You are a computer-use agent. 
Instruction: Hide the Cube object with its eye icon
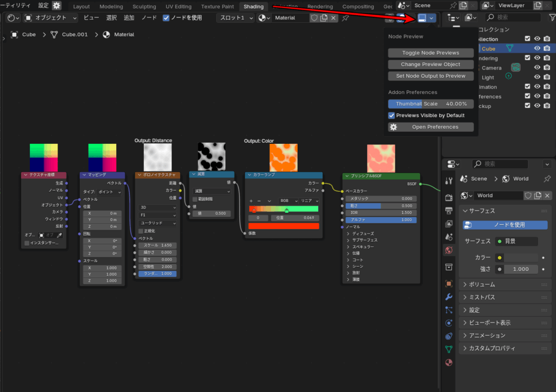pos(537,48)
